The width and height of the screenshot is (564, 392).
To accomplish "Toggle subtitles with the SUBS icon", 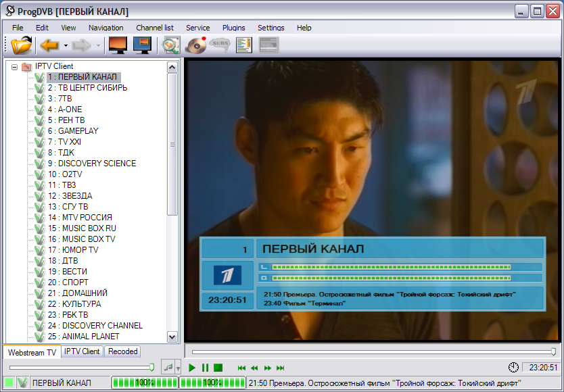I will [x=220, y=45].
